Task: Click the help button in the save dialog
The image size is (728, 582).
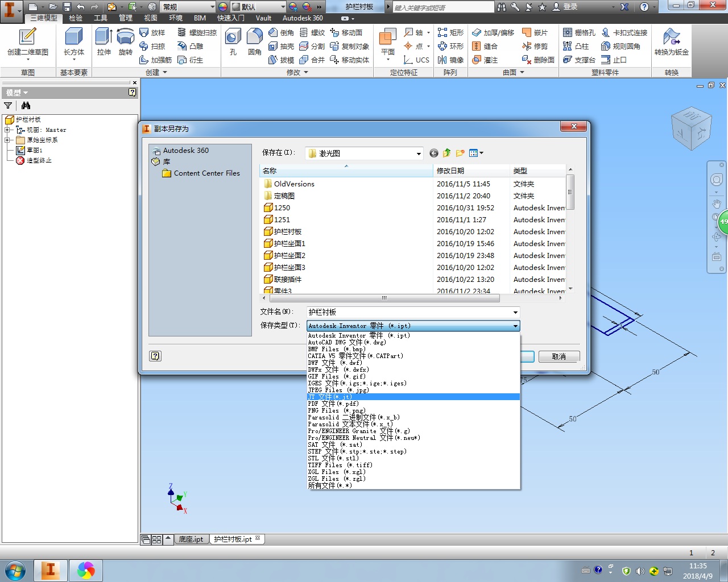Action: (155, 356)
